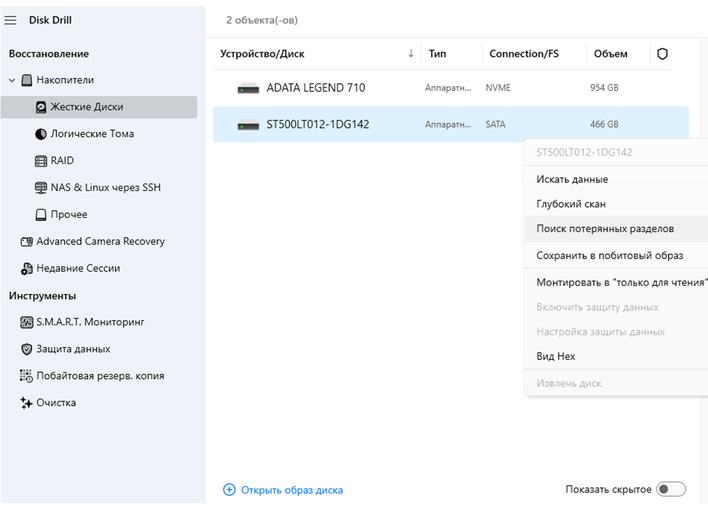Click the ADATA LEGEND 710 drive icon

pyautogui.click(x=248, y=88)
